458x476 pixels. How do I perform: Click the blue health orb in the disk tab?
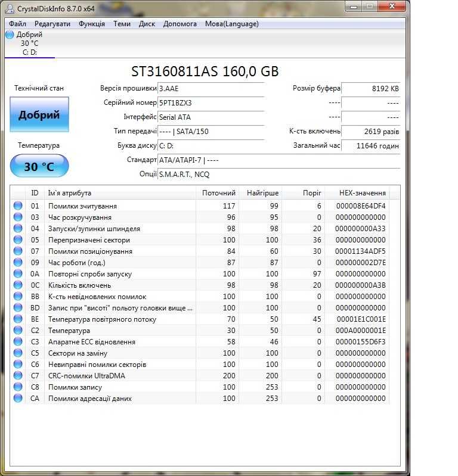click(10, 35)
